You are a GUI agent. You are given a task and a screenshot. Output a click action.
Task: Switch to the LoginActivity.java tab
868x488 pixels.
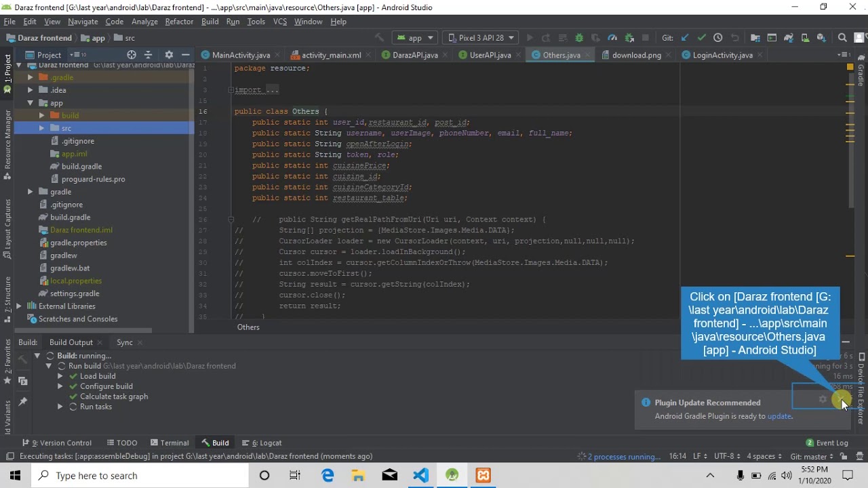722,55
